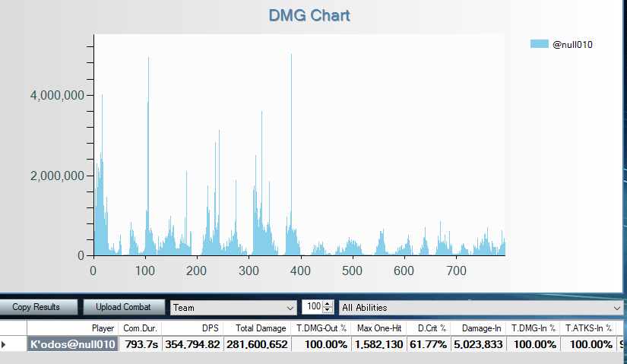This screenshot has width=627, height=364.
Task: Click the T.ATKS-In % column header
Action: (x=588, y=328)
